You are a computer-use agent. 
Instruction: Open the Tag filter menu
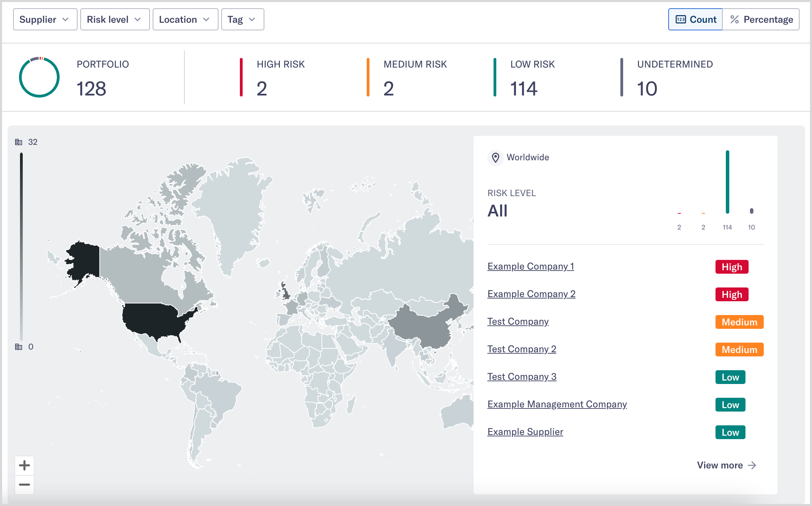[242, 19]
